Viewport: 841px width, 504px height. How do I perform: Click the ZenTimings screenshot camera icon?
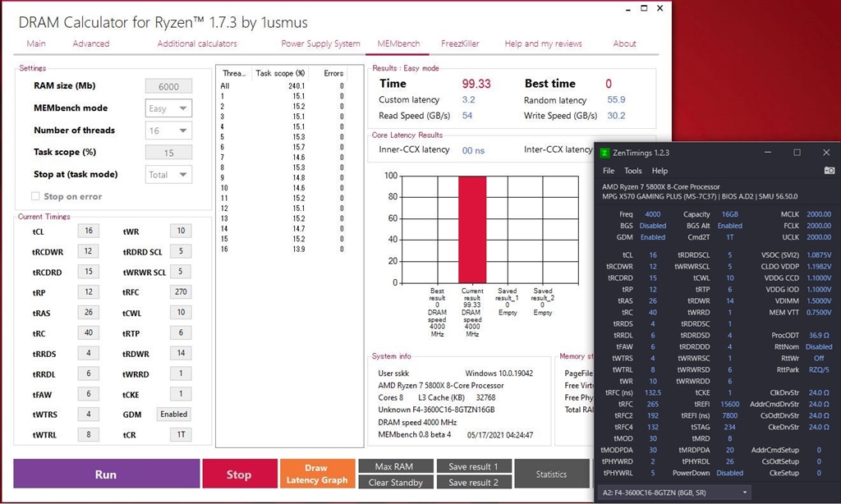coord(830,171)
